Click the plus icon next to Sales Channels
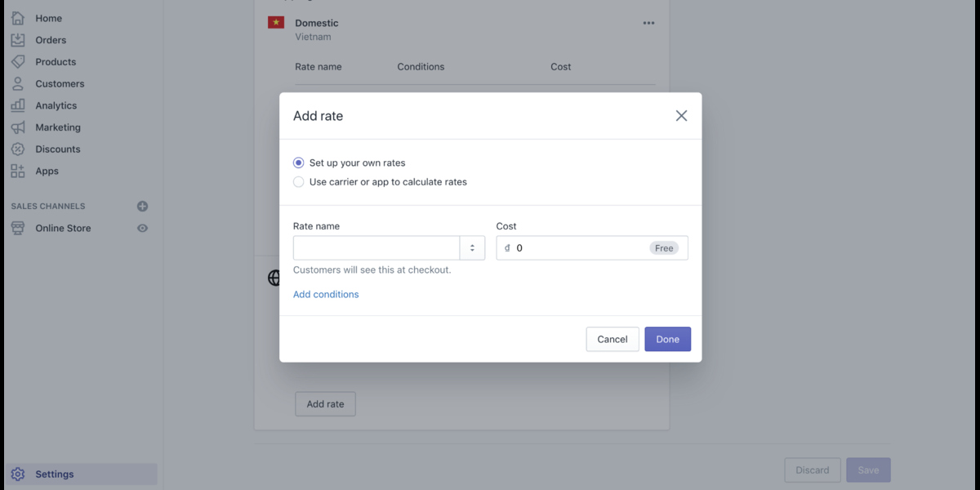The width and height of the screenshot is (980, 490). coord(142,206)
